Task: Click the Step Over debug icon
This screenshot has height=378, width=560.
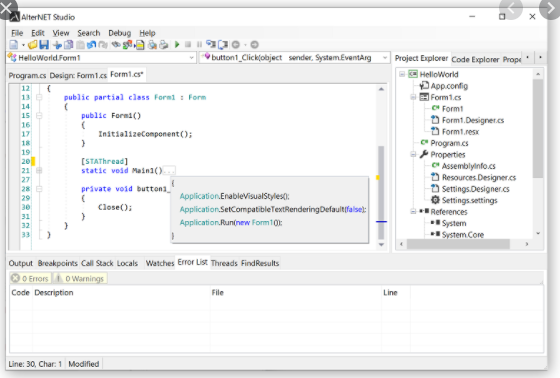Action: coord(223,45)
